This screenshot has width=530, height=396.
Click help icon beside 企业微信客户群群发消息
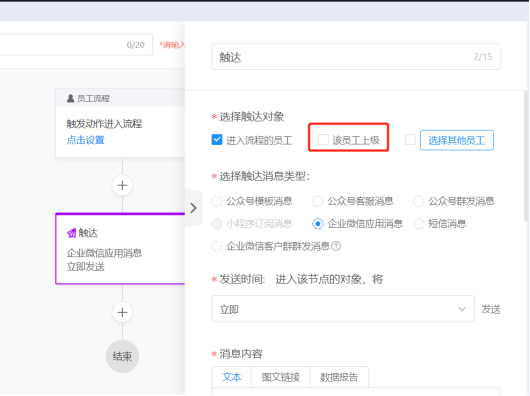336,246
